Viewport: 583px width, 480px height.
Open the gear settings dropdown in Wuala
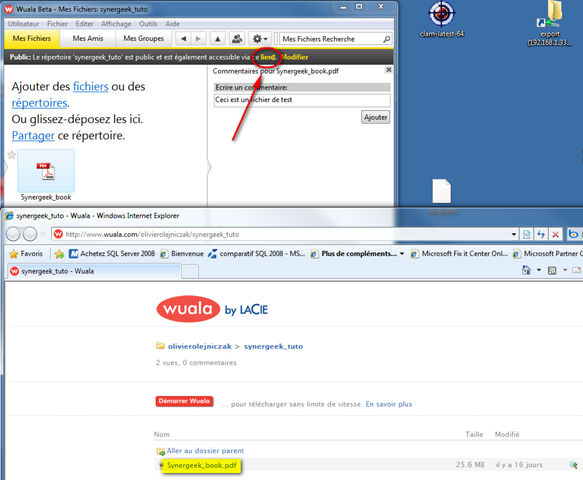(260, 39)
